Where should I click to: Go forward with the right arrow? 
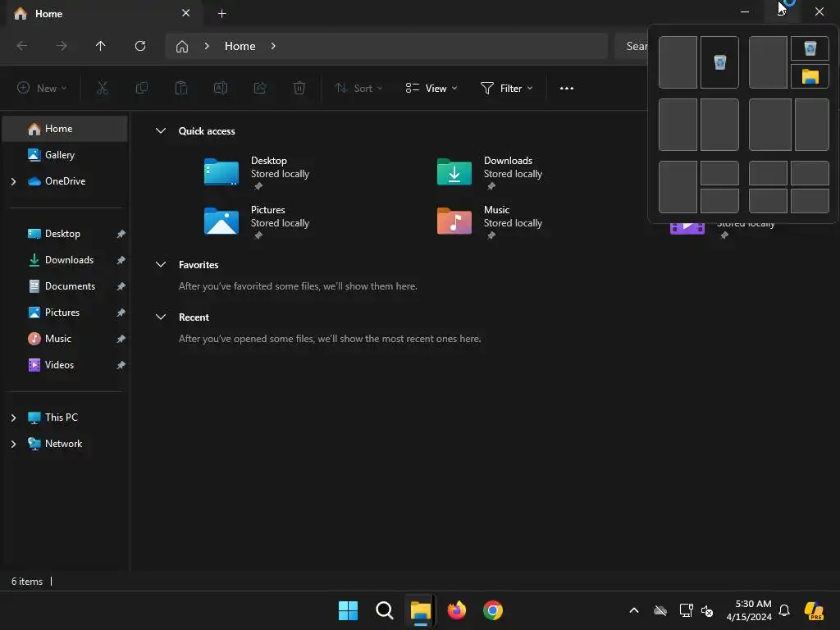(62, 46)
